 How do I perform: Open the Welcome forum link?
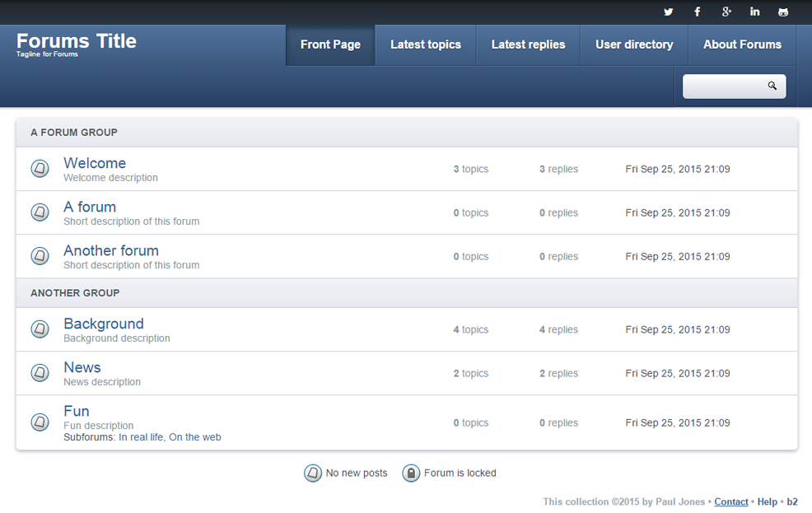(95, 163)
